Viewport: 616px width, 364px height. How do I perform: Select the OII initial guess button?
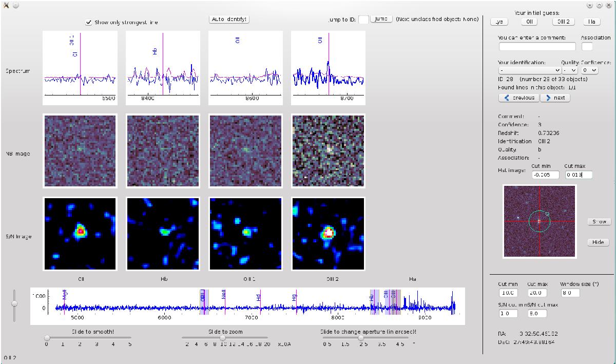(x=529, y=22)
